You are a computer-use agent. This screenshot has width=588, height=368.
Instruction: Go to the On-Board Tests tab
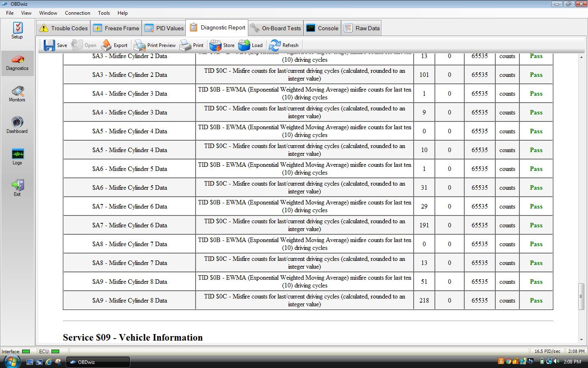click(x=276, y=28)
